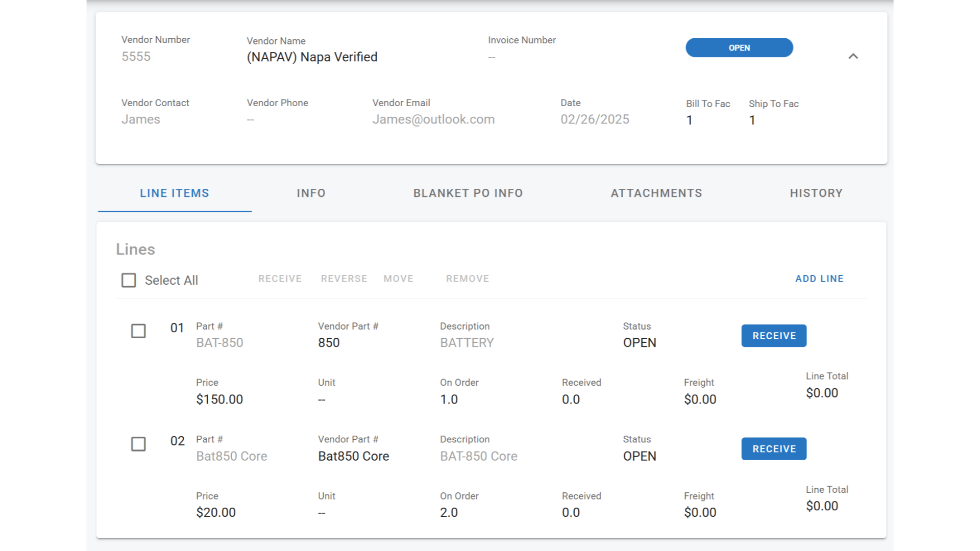The image size is (980, 551).
Task: Click the blue OPEN status badge
Action: 739,47
